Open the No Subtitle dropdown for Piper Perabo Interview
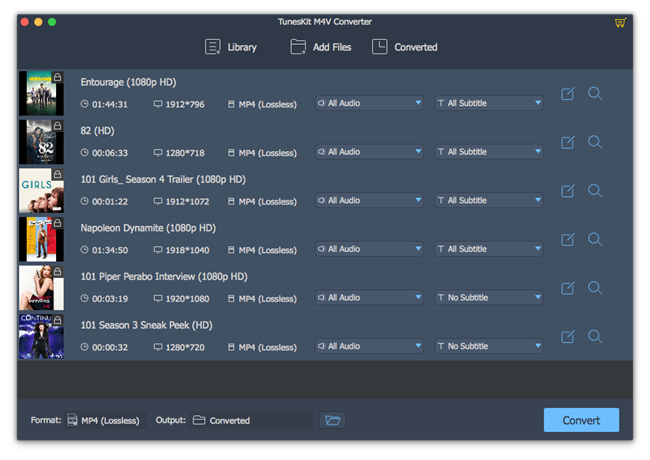 click(x=489, y=297)
